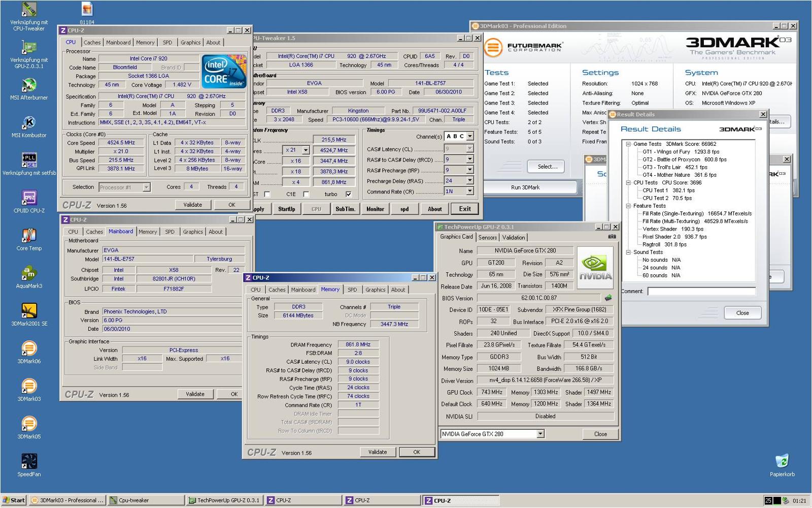Open RAS# Precharge dropdown in CPU-Tweaker
Viewport: 812px width, 508px height.
coord(470,170)
